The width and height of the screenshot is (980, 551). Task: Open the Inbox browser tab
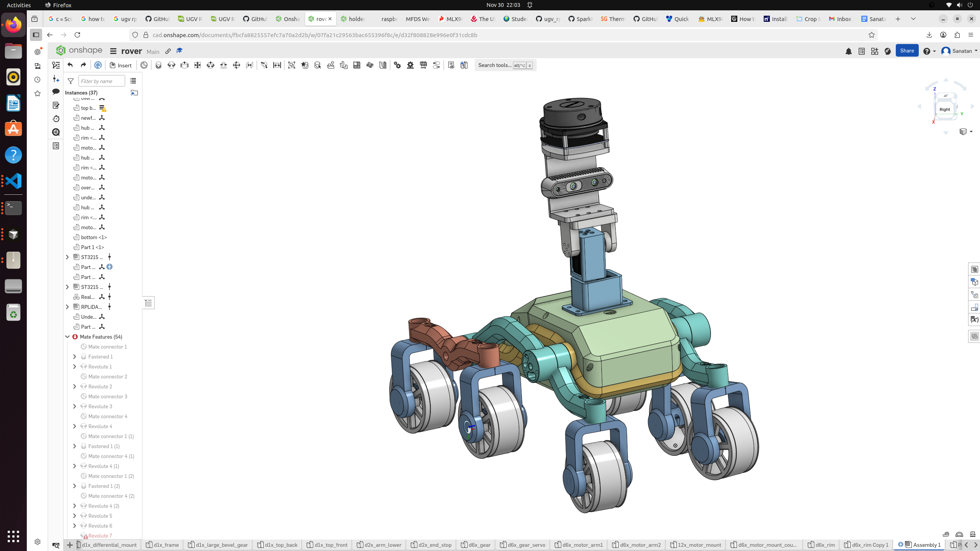pyautogui.click(x=840, y=19)
